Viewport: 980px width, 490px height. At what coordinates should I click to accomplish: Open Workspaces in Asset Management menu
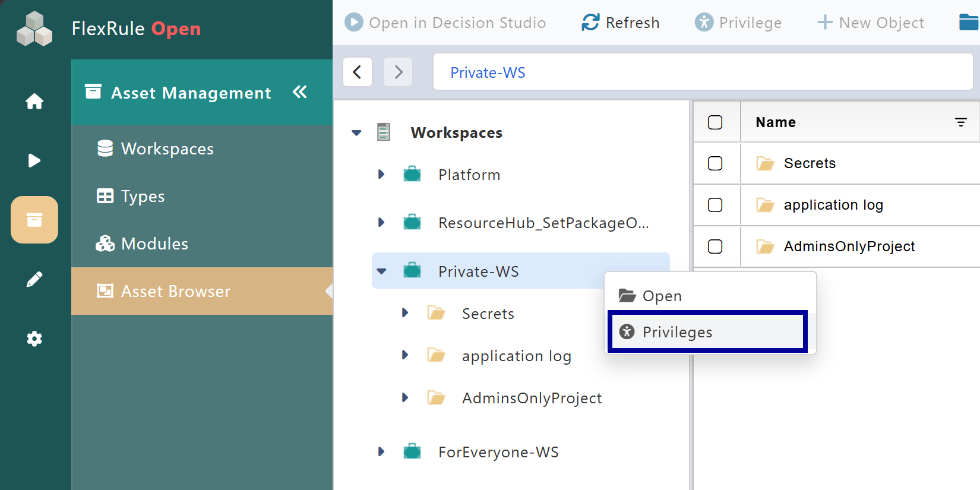(202, 148)
